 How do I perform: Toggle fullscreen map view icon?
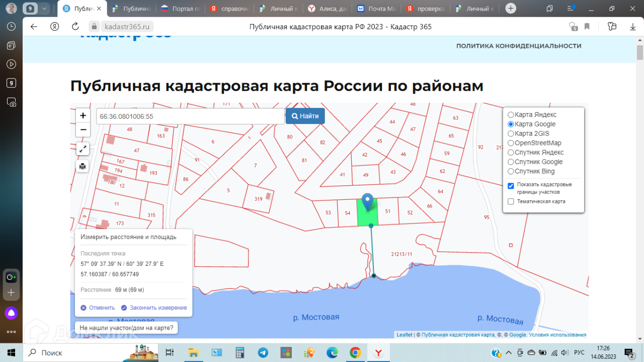click(x=83, y=149)
